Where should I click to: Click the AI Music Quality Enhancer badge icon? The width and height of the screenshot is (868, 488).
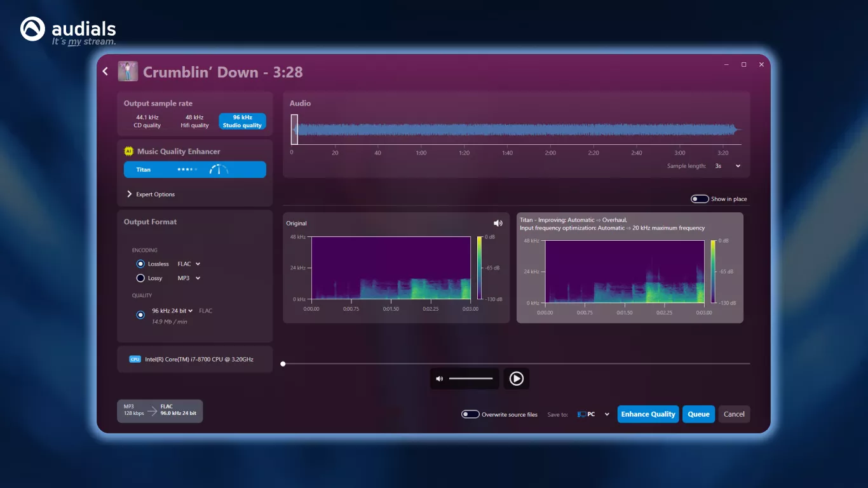(129, 151)
